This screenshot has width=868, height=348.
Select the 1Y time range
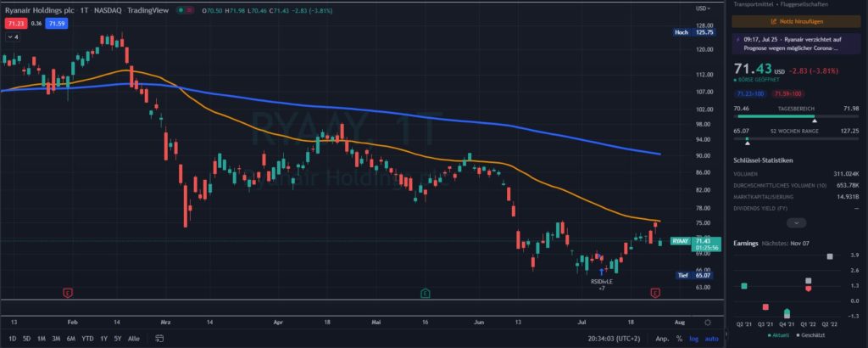(104, 339)
